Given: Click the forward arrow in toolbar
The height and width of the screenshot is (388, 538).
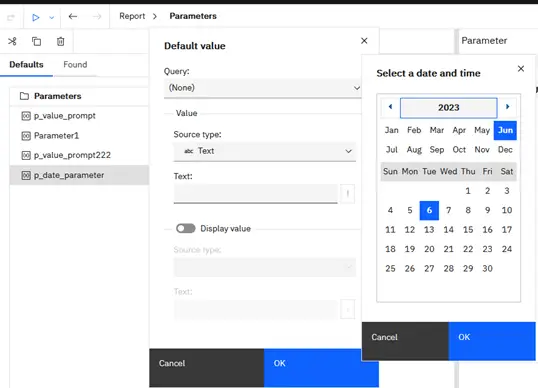Looking at the screenshot, I should pyautogui.click(x=97, y=16).
